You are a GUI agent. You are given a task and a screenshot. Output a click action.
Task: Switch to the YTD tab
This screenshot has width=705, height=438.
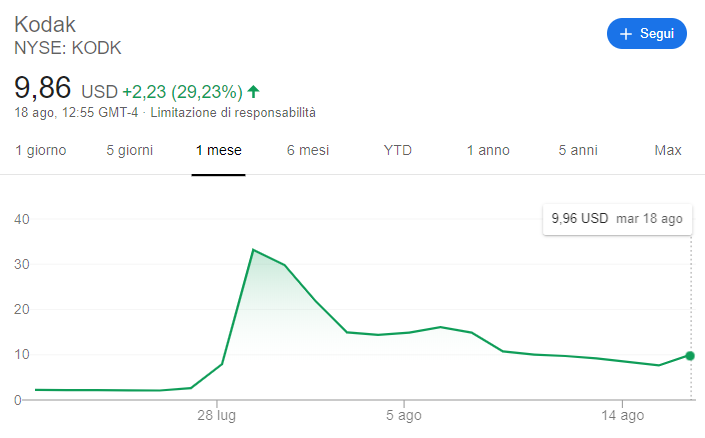pos(398,151)
